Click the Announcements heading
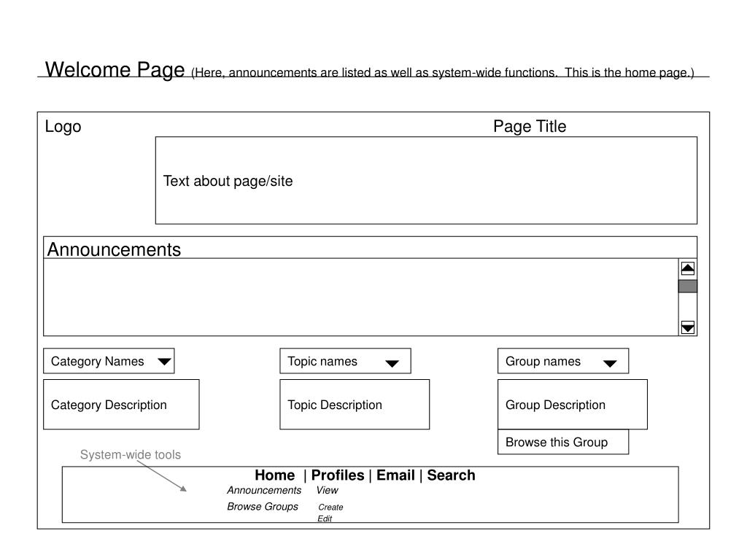The image size is (747, 560). pyautogui.click(x=114, y=249)
